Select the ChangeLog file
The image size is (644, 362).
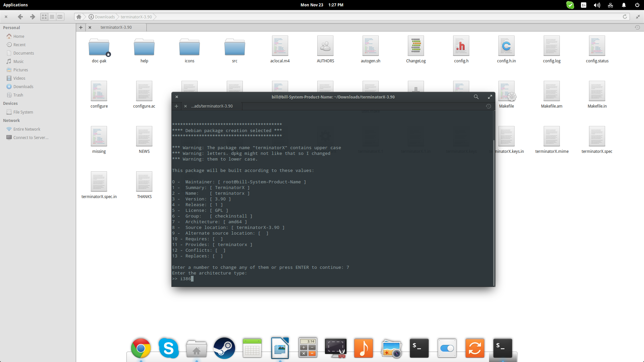coord(416,50)
